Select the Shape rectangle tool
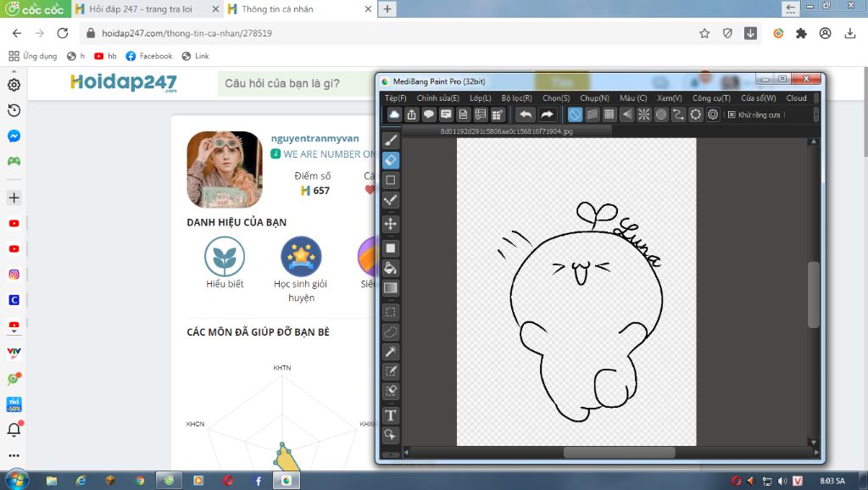The image size is (868, 490). (391, 180)
